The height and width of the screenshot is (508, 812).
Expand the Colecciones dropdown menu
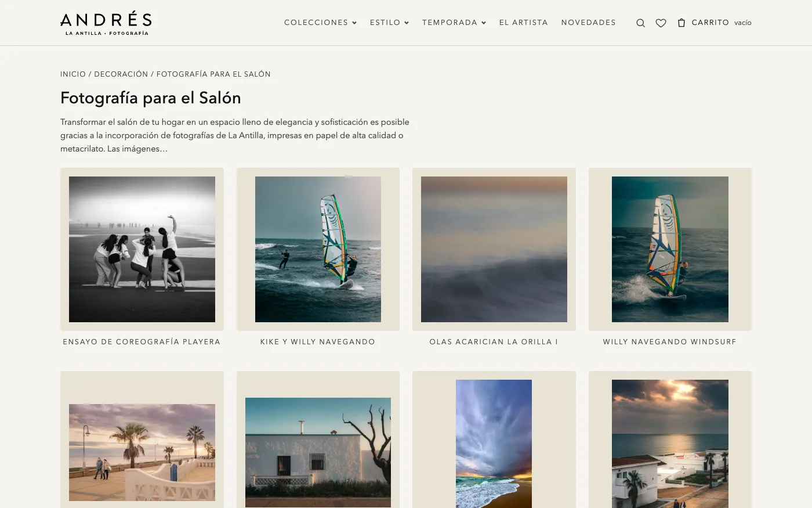coord(320,23)
